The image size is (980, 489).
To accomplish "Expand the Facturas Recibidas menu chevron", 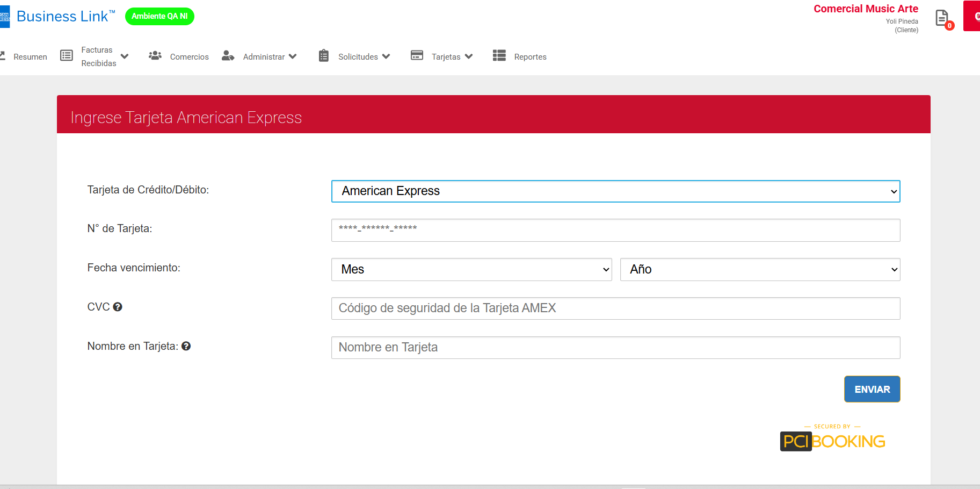I will (x=125, y=56).
